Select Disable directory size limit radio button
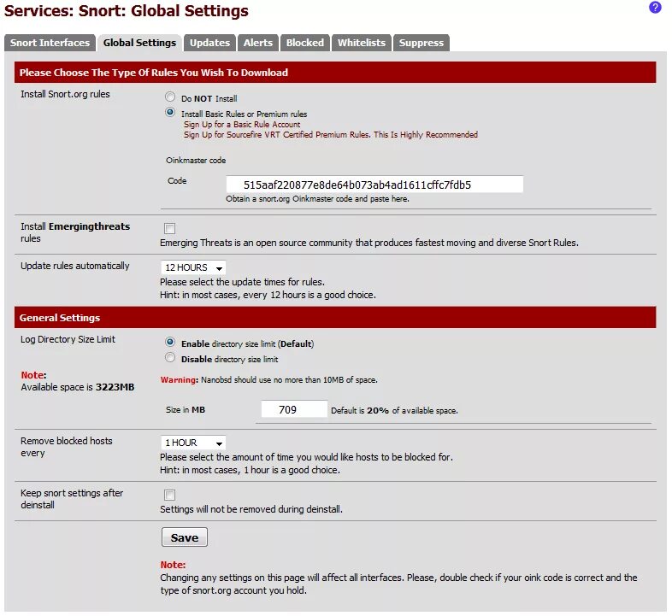Viewport: 672px width, 616px height. (170, 357)
